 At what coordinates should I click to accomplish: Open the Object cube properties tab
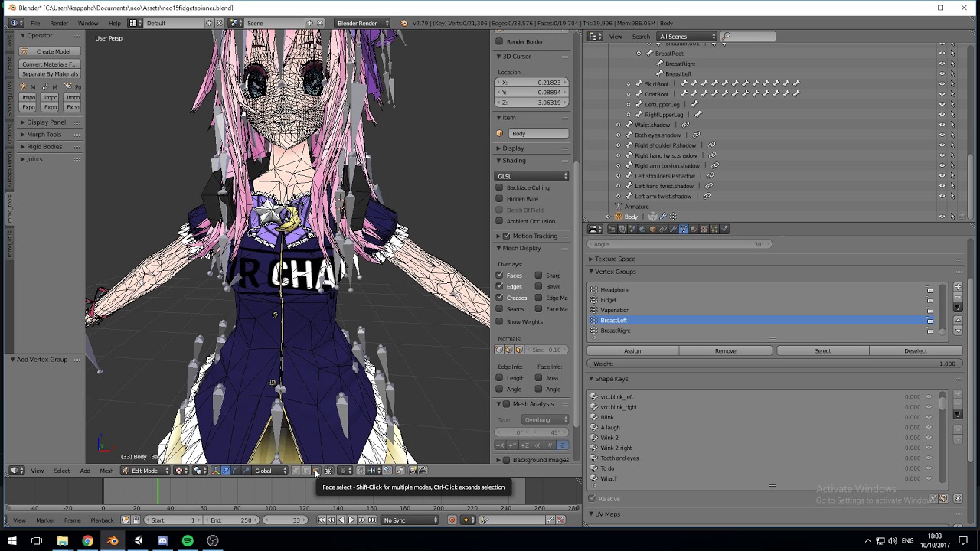(652, 229)
